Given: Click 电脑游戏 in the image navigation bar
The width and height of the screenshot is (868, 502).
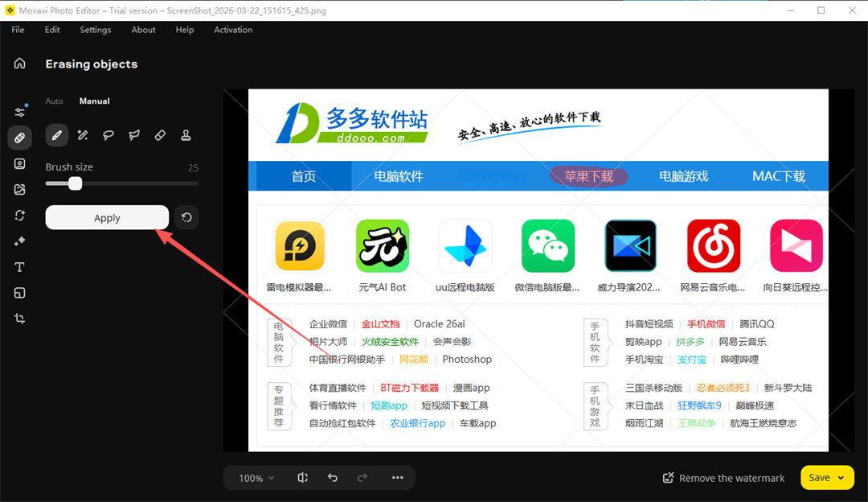Looking at the screenshot, I should pos(684,176).
